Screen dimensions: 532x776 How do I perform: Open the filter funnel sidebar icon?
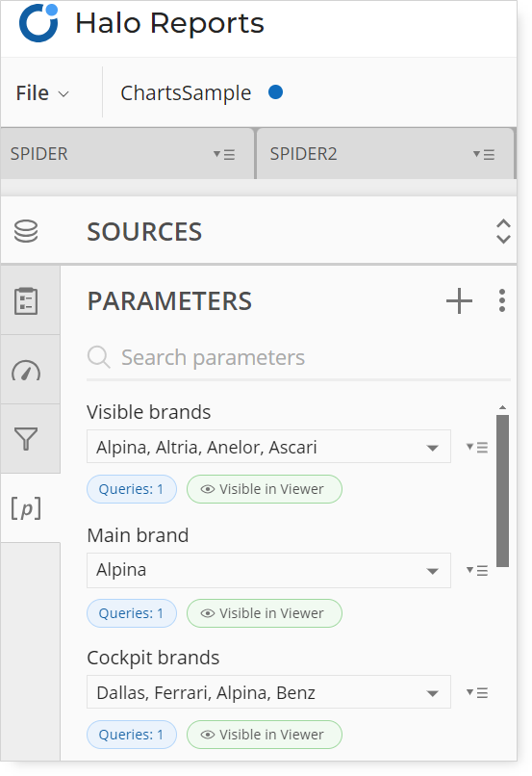coord(26,439)
